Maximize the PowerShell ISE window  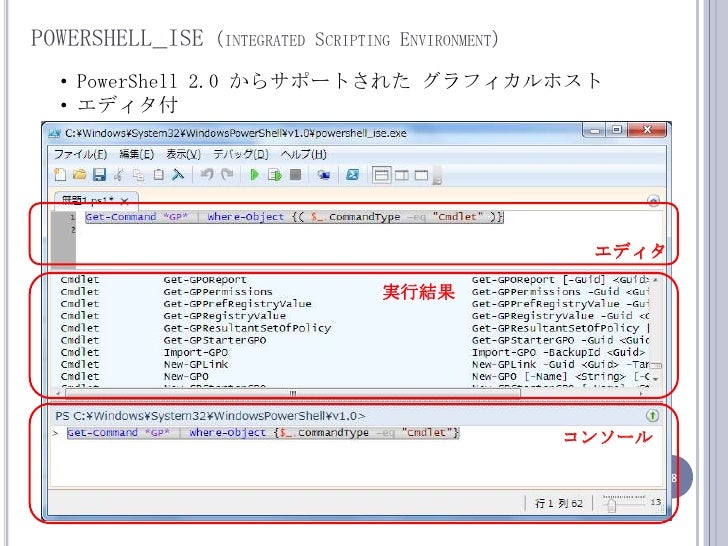pyautogui.click(x=617, y=130)
